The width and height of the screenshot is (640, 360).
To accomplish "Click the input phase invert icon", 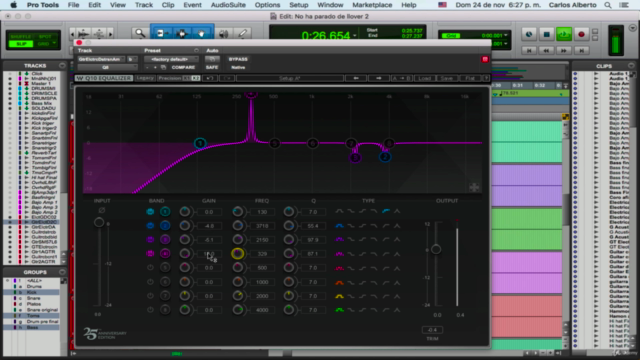I will [x=102, y=210].
